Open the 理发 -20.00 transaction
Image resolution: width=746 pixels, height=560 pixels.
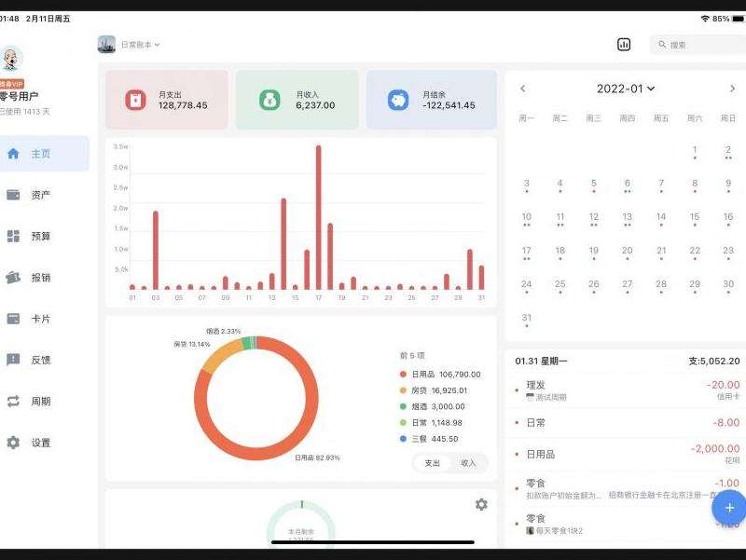click(x=626, y=389)
